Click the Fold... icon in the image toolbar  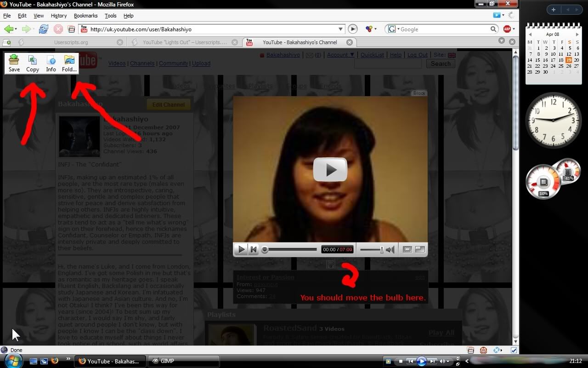[x=69, y=63]
